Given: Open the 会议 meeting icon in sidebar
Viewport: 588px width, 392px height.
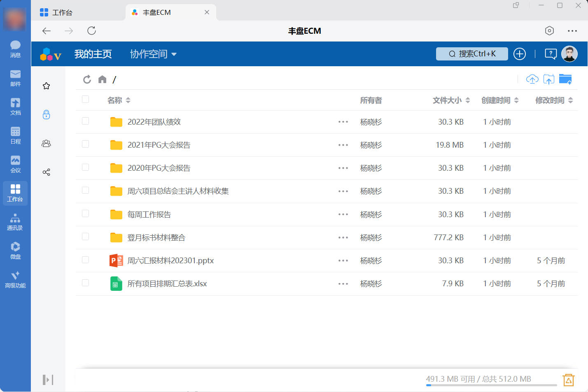Looking at the screenshot, I should (x=15, y=164).
